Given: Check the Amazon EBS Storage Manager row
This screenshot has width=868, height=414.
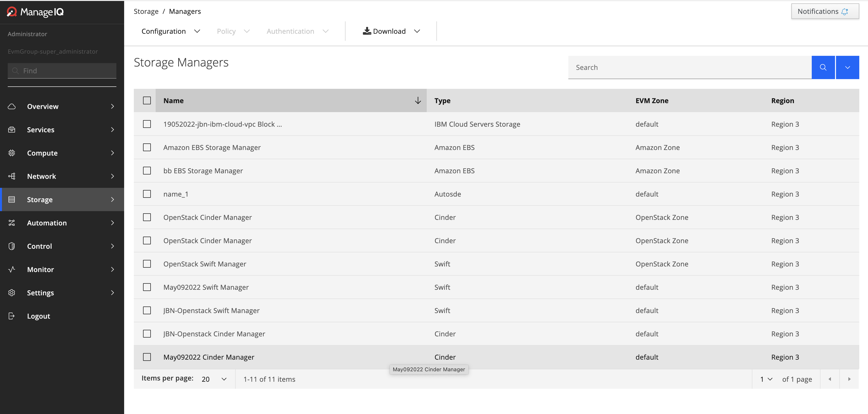Looking at the screenshot, I should pyautogui.click(x=147, y=148).
